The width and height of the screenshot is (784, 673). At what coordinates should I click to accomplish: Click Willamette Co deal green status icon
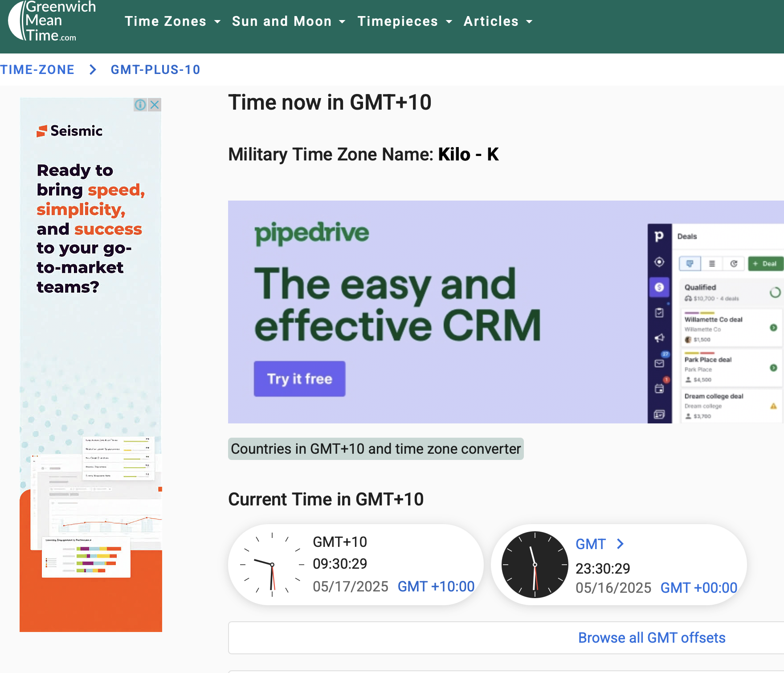[x=773, y=328]
